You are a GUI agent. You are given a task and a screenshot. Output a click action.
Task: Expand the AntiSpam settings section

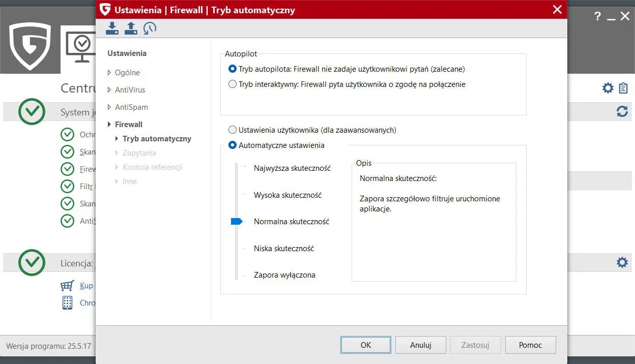coord(131,107)
